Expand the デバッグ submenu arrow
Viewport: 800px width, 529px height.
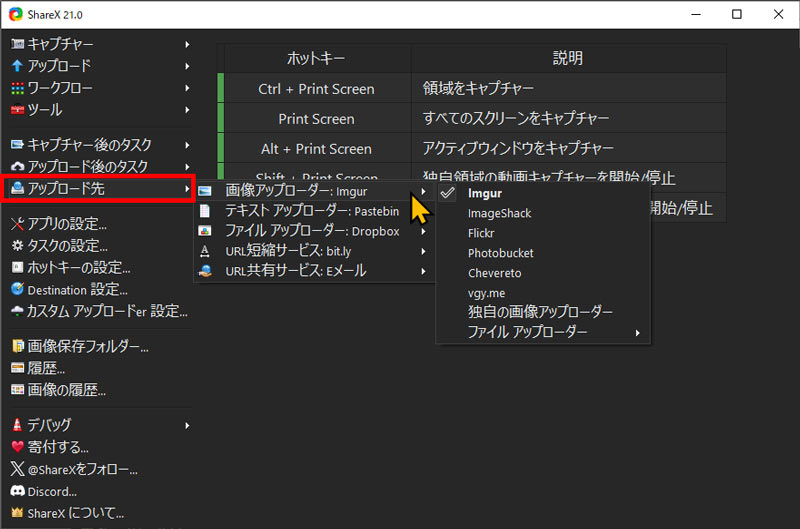pos(187,425)
